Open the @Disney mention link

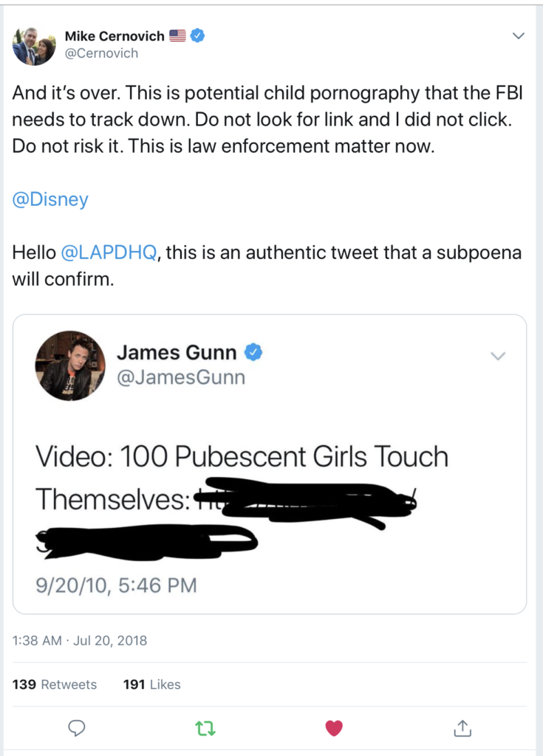coord(50,199)
